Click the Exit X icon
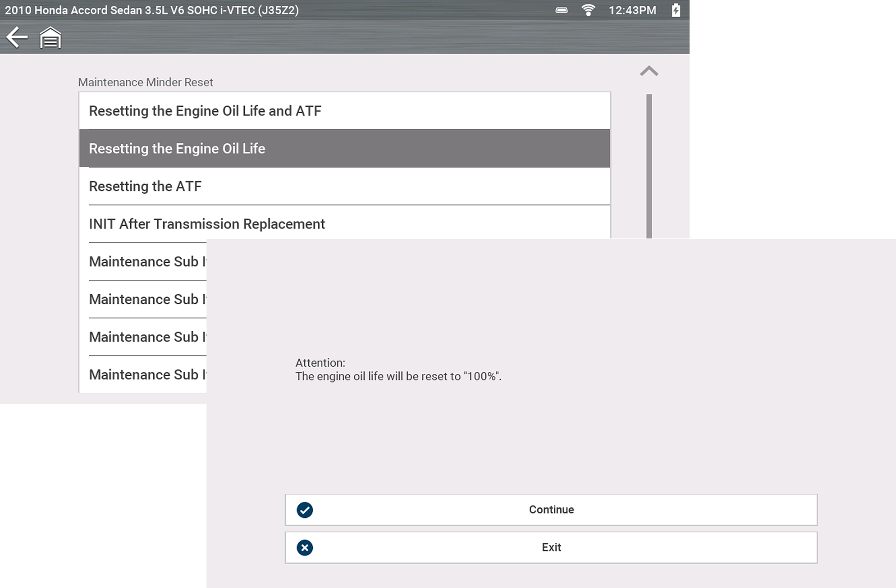Screen dimensions: 896x588 coord(305,548)
